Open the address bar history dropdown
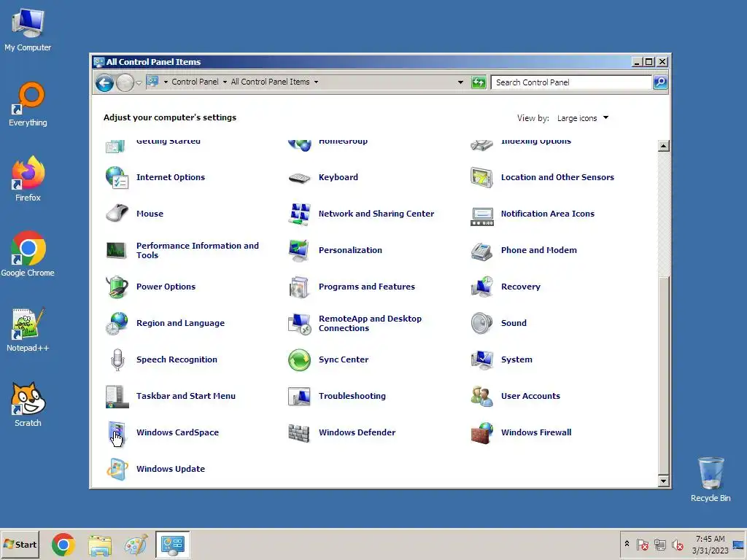Image resolution: width=747 pixels, height=560 pixels. [x=460, y=82]
